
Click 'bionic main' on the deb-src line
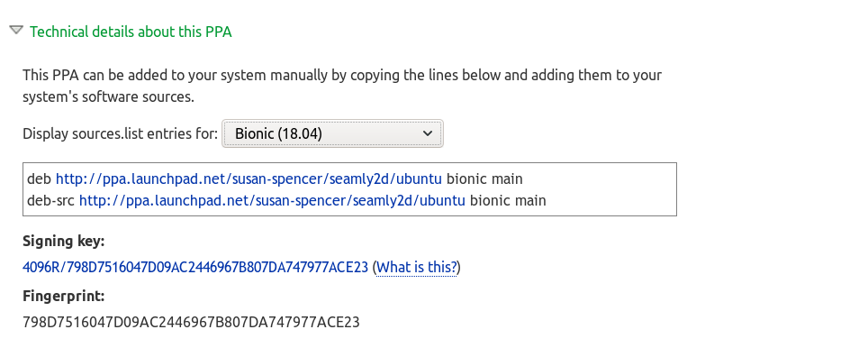[x=508, y=200]
